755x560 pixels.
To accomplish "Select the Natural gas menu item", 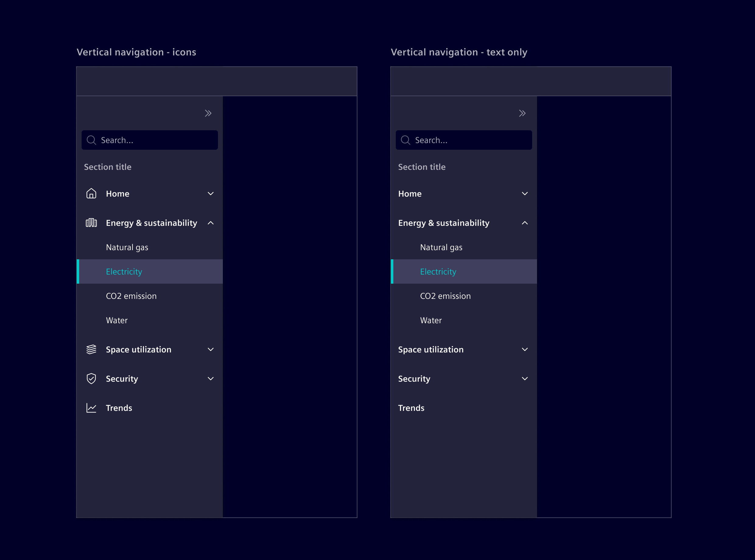I will pos(127,247).
